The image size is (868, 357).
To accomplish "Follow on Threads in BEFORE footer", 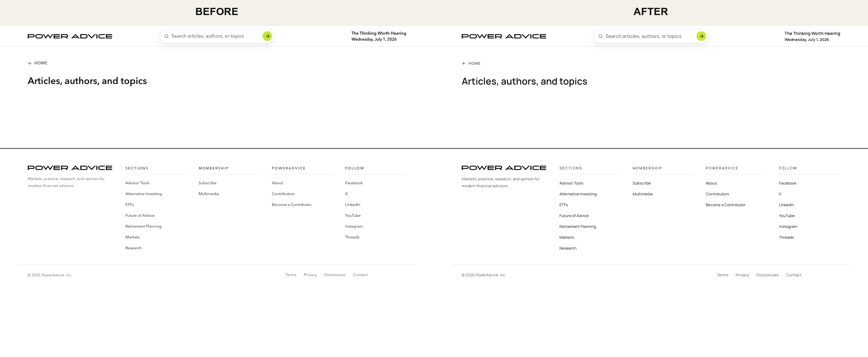I will tap(352, 237).
